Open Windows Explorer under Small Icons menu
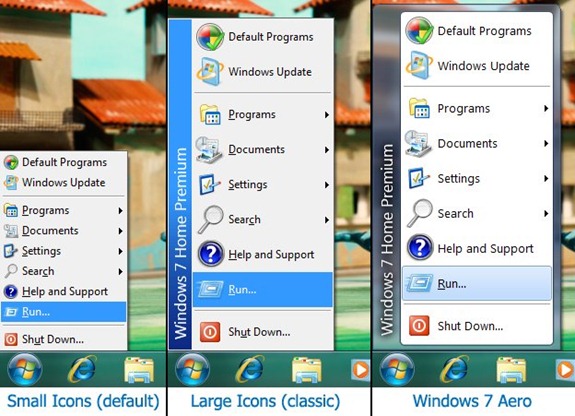575x416 pixels. coord(139,370)
